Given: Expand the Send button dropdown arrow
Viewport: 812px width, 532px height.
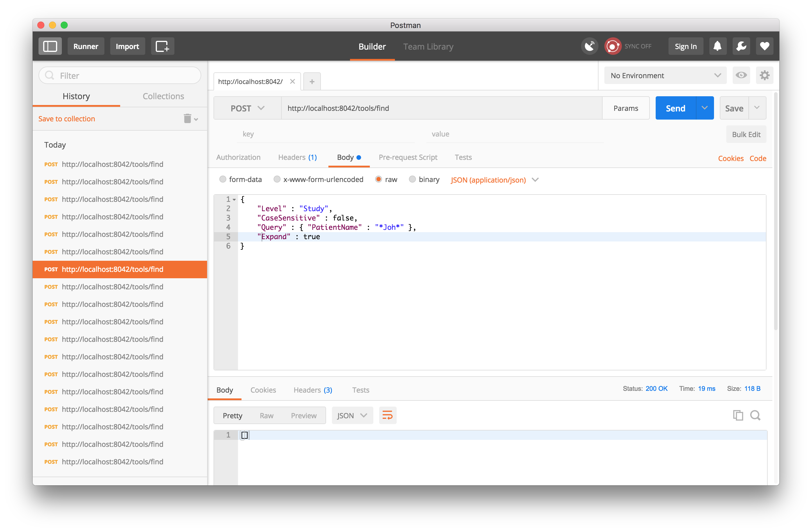Looking at the screenshot, I should coord(705,108).
